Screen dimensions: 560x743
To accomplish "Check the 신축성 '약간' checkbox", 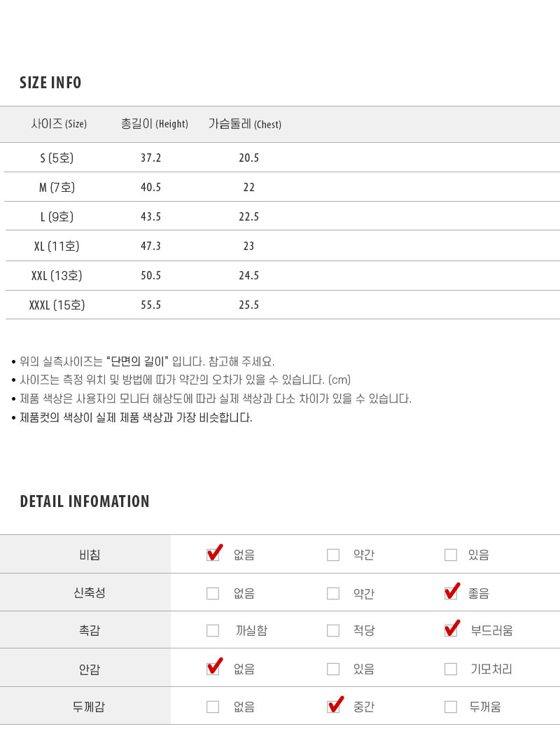I will (x=333, y=594).
